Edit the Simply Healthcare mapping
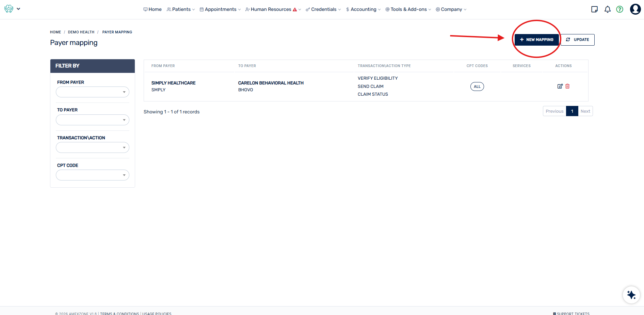 tap(560, 86)
